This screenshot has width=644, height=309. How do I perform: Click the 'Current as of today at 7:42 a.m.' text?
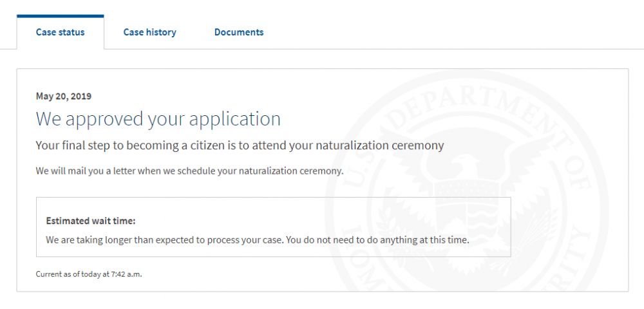(89, 274)
